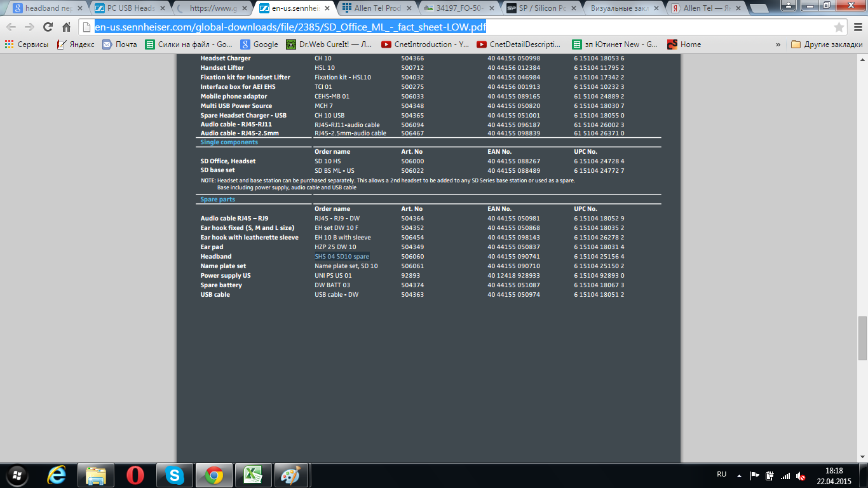
Task: Open the Home bookmark
Action: tap(684, 44)
